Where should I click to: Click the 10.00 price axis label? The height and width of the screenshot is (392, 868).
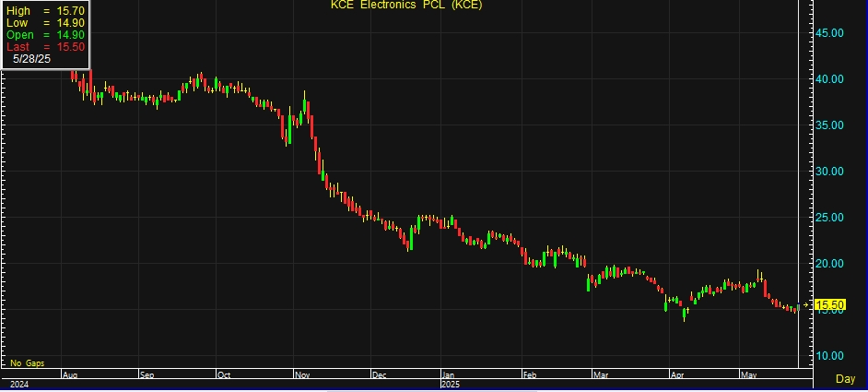click(x=829, y=355)
